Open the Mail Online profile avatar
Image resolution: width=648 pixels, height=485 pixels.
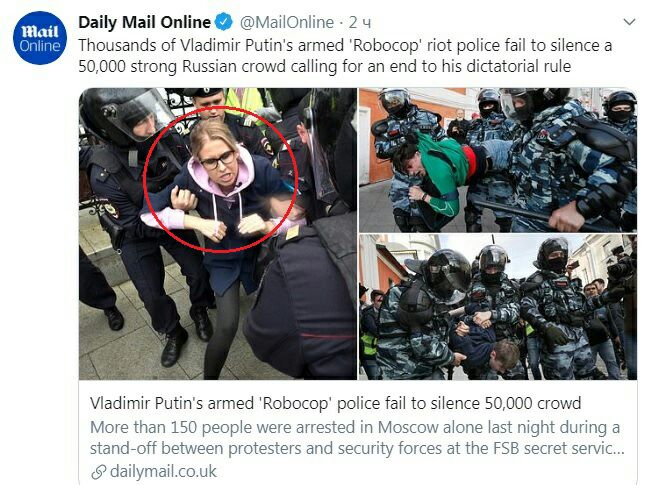40,38
